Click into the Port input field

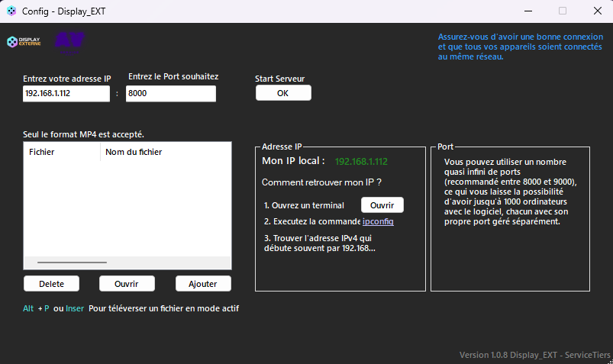click(x=170, y=93)
